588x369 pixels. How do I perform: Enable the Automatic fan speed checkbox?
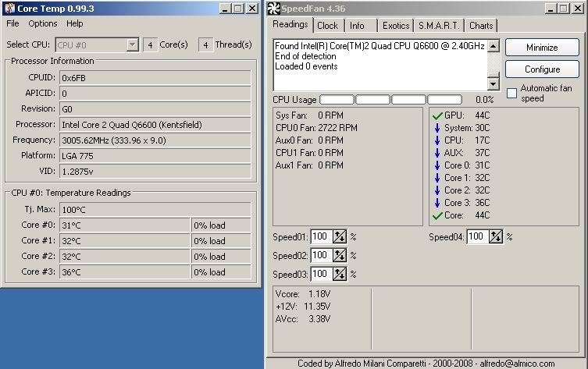coord(512,94)
